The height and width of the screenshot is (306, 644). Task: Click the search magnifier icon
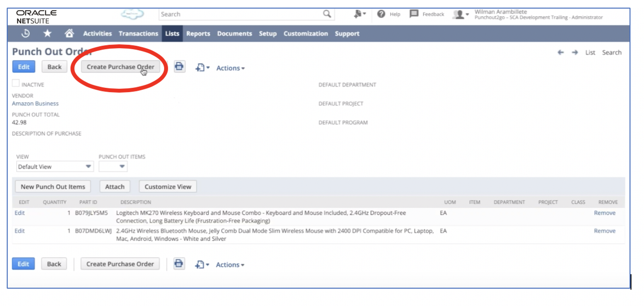click(x=327, y=14)
